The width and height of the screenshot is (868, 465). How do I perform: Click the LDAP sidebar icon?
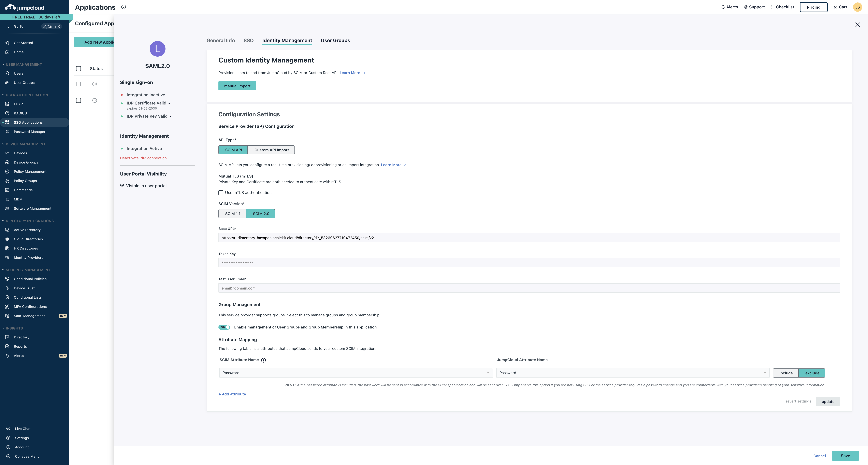(x=7, y=104)
